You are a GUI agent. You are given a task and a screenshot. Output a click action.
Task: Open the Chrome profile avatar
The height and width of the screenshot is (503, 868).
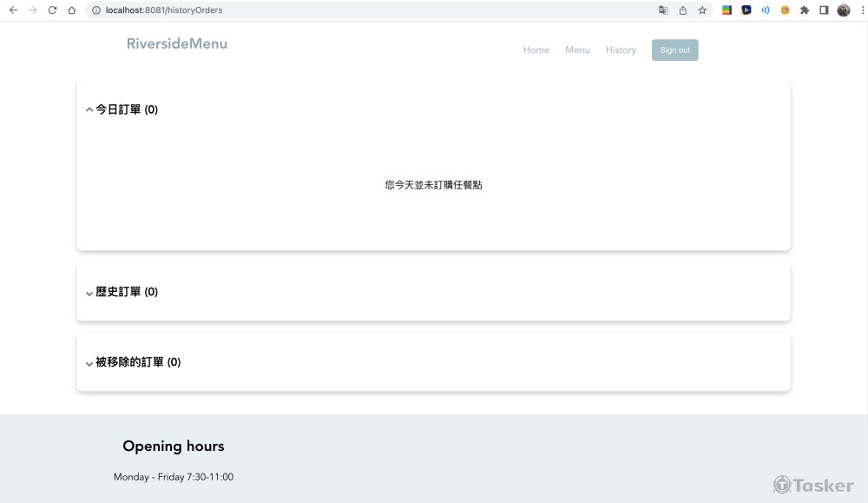[x=843, y=10]
